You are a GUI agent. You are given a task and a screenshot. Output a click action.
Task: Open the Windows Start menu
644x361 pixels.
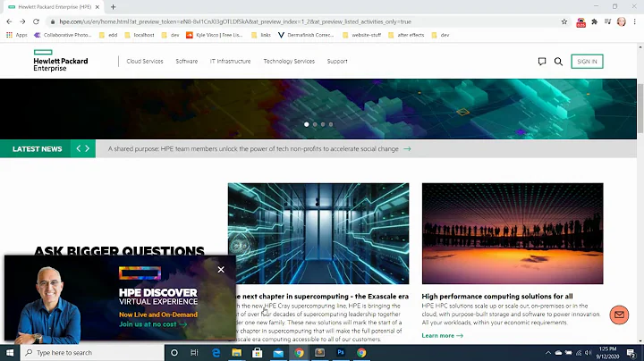pos(10,353)
